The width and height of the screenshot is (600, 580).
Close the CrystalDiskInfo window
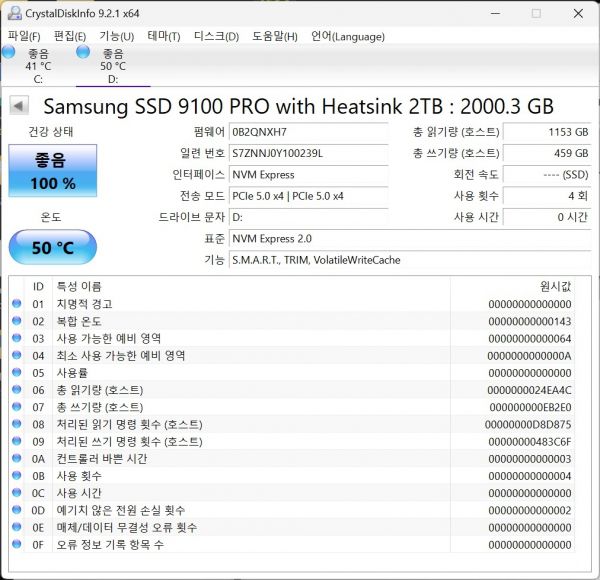pos(578,13)
